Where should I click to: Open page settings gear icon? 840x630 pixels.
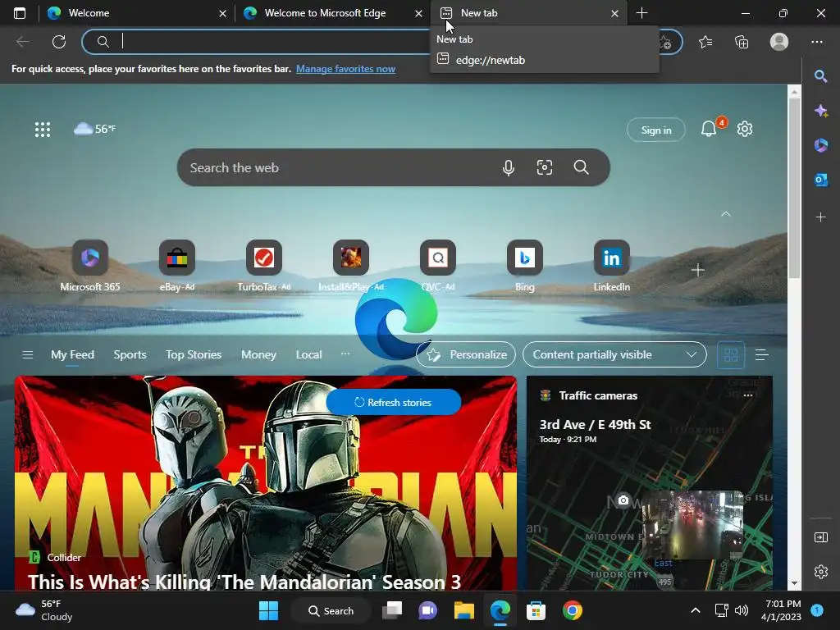pyautogui.click(x=745, y=129)
